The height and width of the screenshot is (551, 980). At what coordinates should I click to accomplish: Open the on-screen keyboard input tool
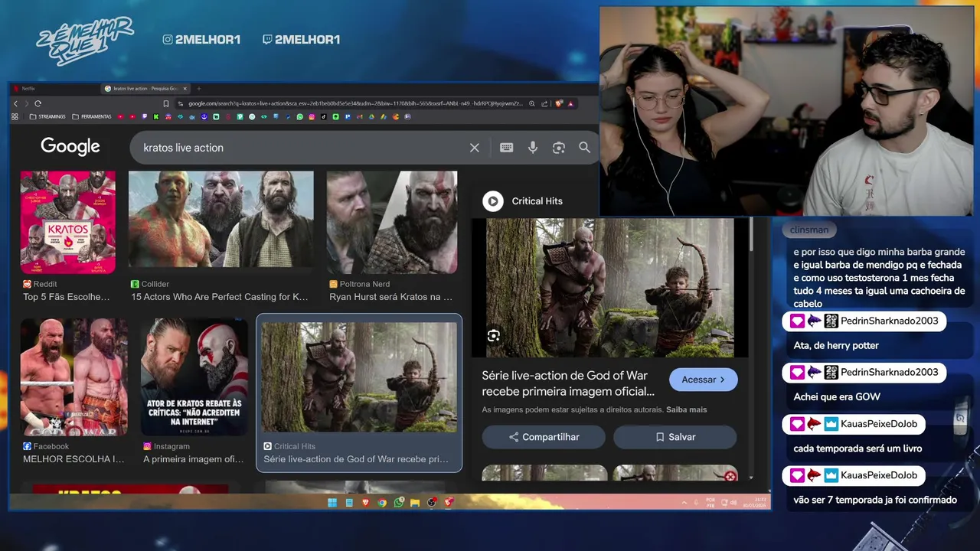pyautogui.click(x=506, y=148)
